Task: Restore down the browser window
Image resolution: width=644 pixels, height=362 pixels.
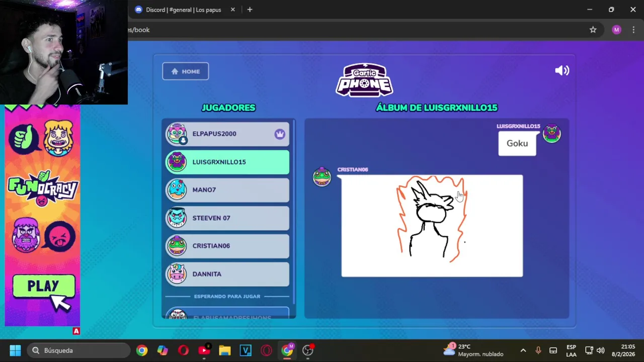Action: point(611,10)
